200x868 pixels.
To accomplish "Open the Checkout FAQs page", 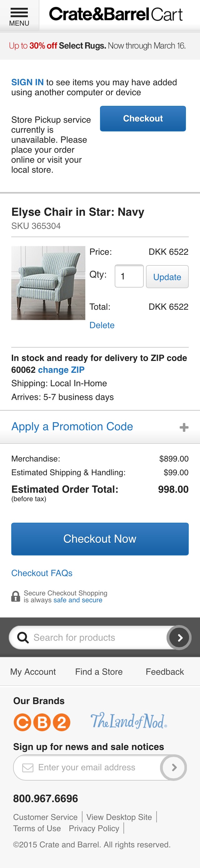I will tap(42, 573).
